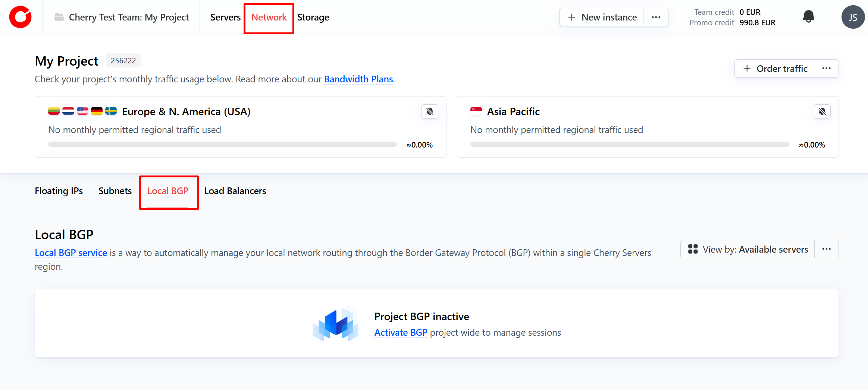Click the Singapore flag in Asia Pacific
This screenshot has width=868, height=389.
click(476, 111)
